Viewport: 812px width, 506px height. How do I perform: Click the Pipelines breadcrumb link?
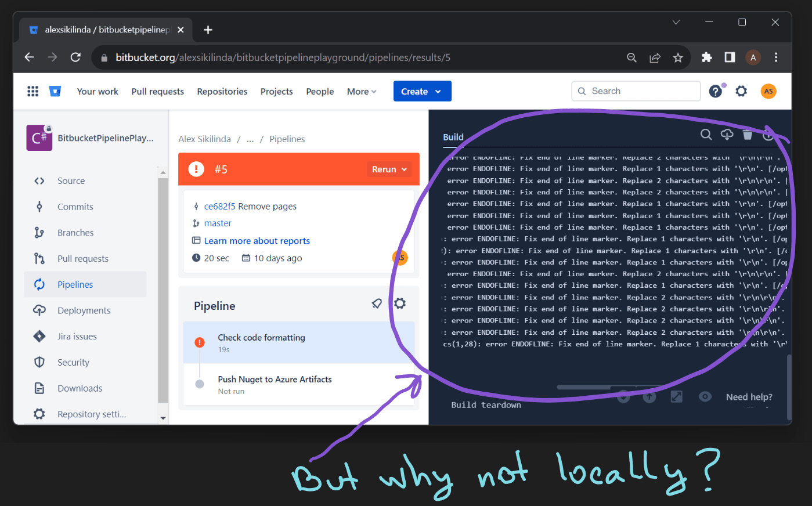(x=287, y=139)
